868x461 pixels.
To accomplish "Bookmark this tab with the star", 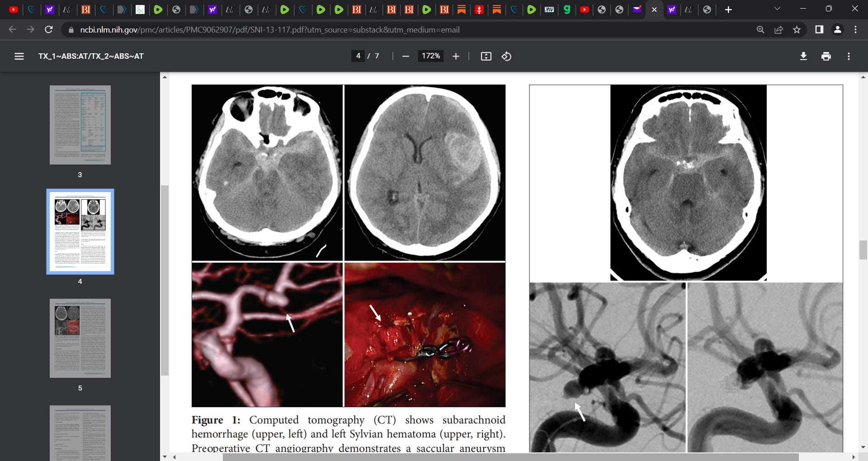I will point(797,30).
